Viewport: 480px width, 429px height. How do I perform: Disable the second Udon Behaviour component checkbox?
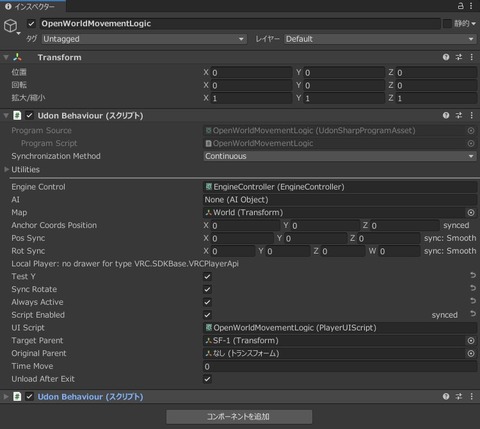30,397
